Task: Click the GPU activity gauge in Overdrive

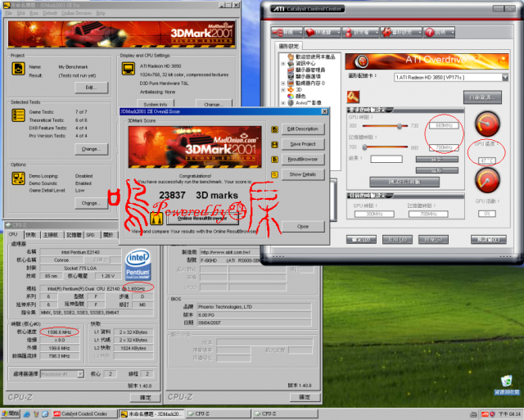Action: click(x=487, y=180)
